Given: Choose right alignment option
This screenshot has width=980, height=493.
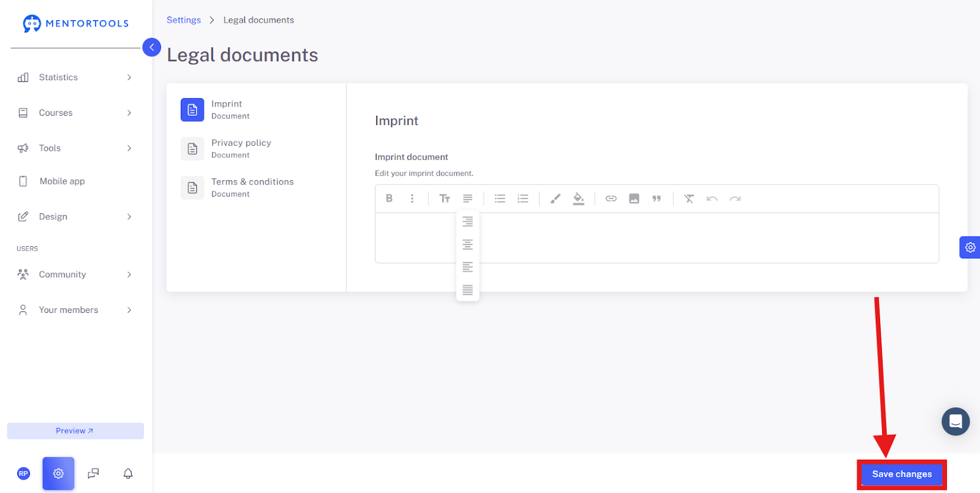Looking at the screenshot, I should (468, 222).
